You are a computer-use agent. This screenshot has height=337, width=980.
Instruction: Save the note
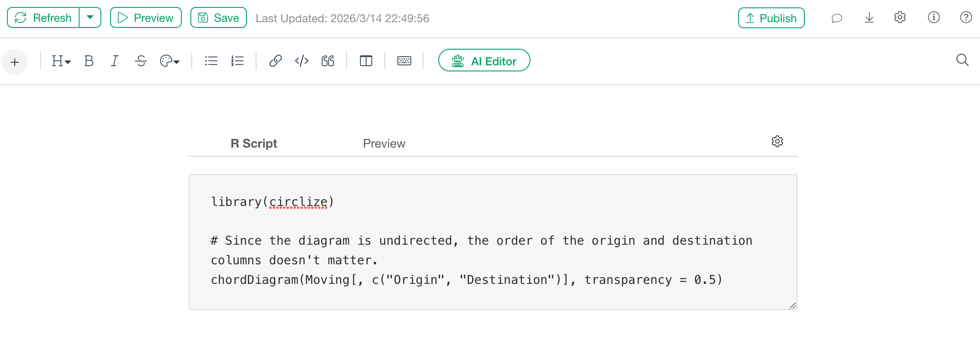(x=218, y=17)
